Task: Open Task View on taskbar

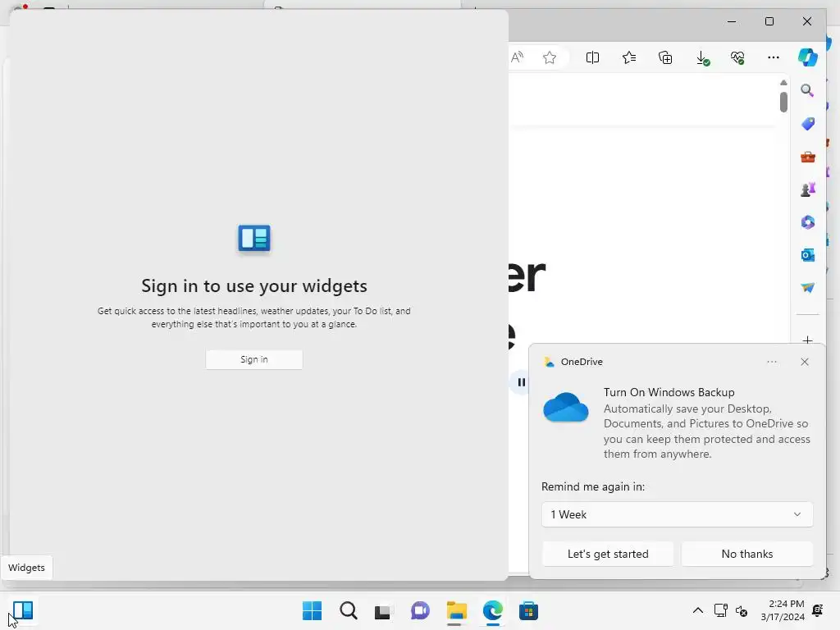Action: [382, 610]
